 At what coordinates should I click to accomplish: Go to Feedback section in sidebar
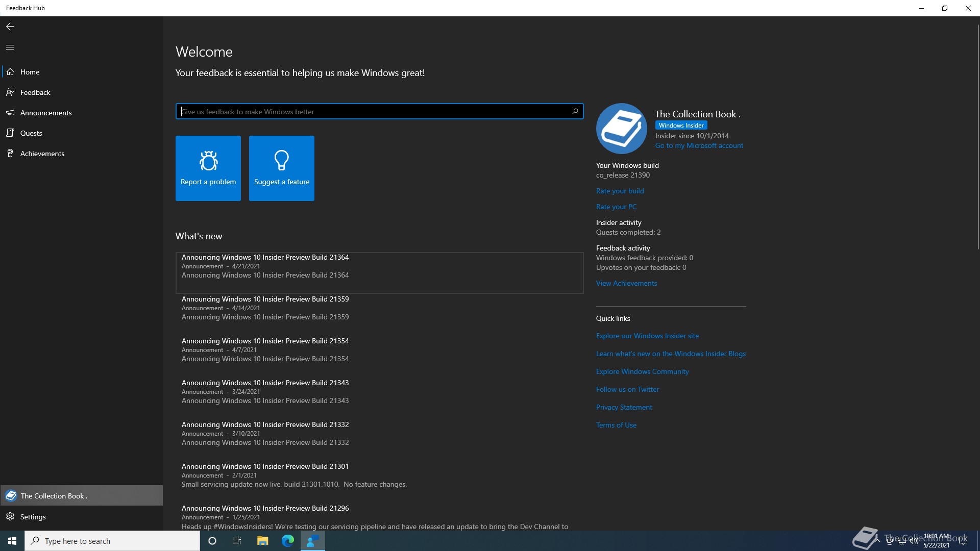(35, 92)
